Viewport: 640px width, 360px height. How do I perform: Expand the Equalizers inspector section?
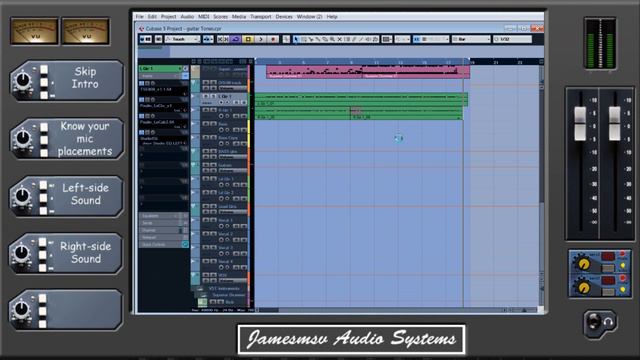tap(164, 216)
